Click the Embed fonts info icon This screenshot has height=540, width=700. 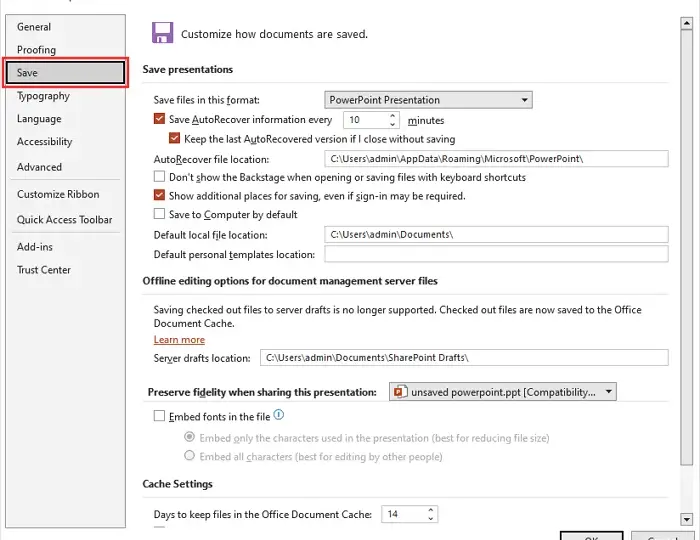point(279,415)
